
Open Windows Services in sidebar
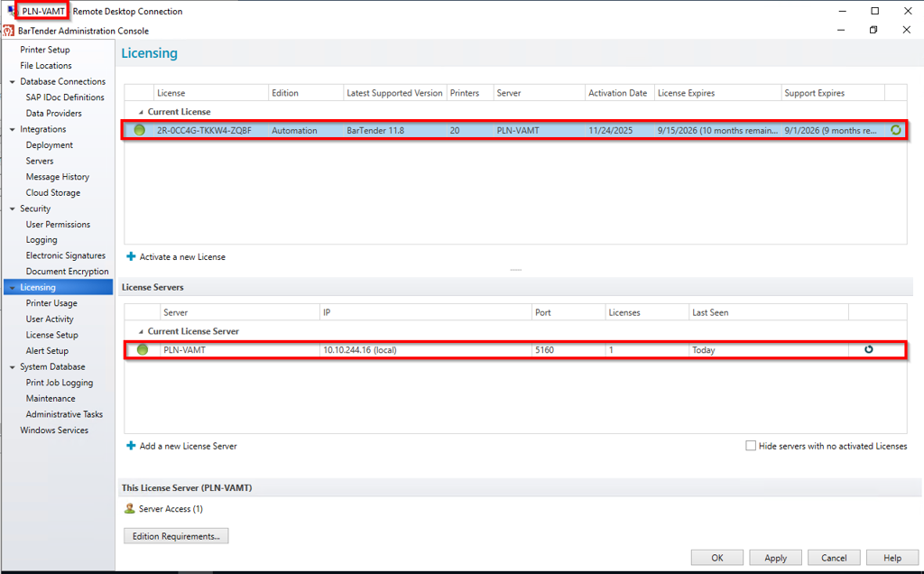click(54, 430)
